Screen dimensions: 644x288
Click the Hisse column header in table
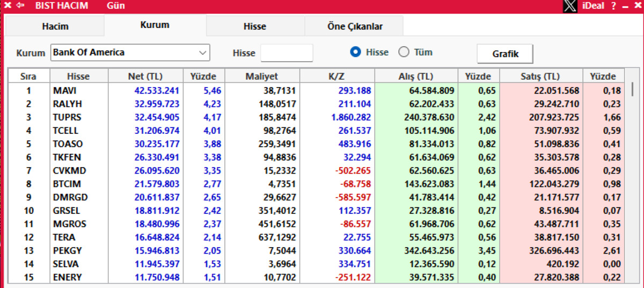(78, 76)
